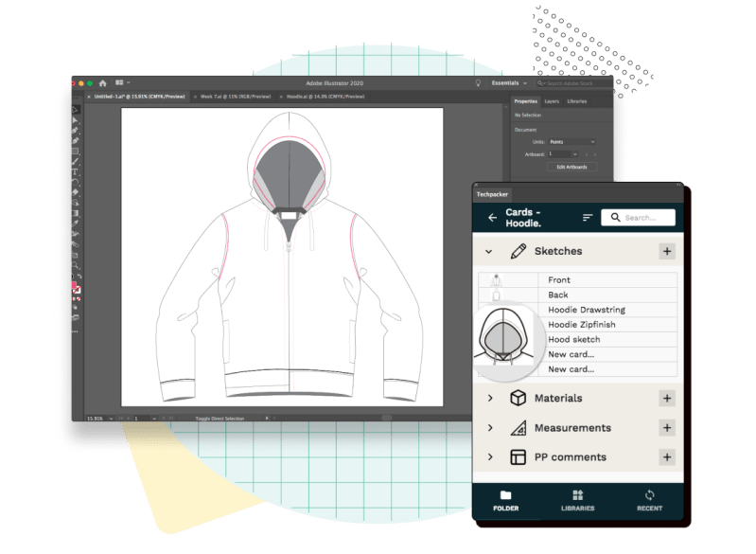Viewport: 756px width, 554px height.
Task: Click the Search Adobe Stock field
Action: click(x=573, y=83)
